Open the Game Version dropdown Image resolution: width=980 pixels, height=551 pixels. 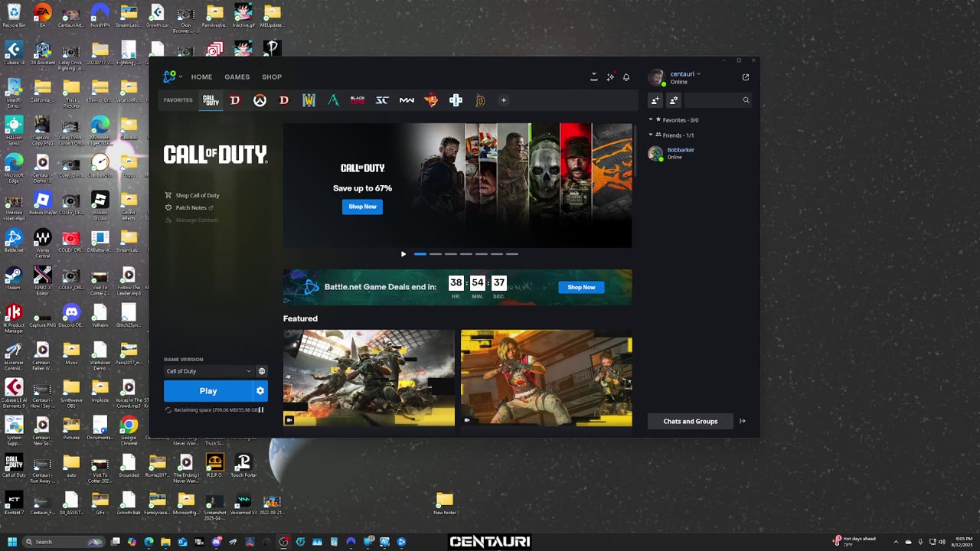[208, 371]
